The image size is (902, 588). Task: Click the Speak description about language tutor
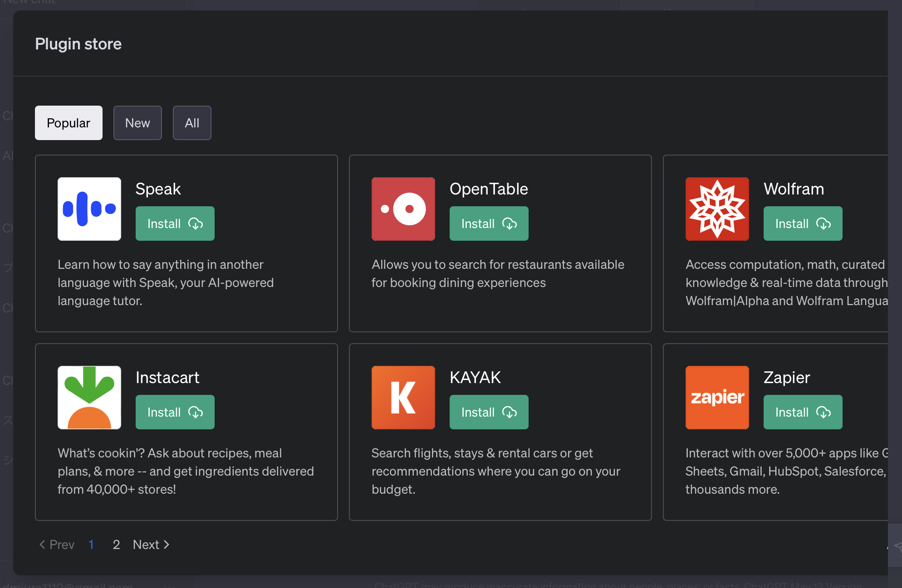point(166,282)
